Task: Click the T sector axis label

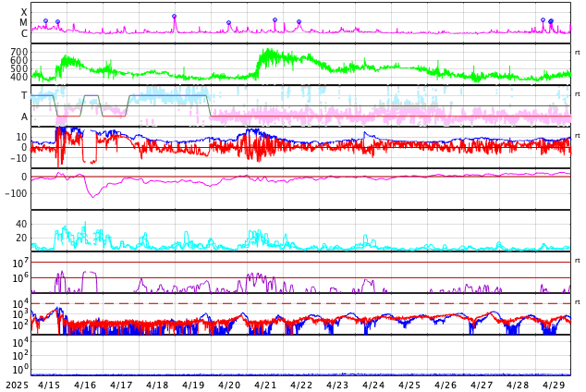Action: (24, 95)
